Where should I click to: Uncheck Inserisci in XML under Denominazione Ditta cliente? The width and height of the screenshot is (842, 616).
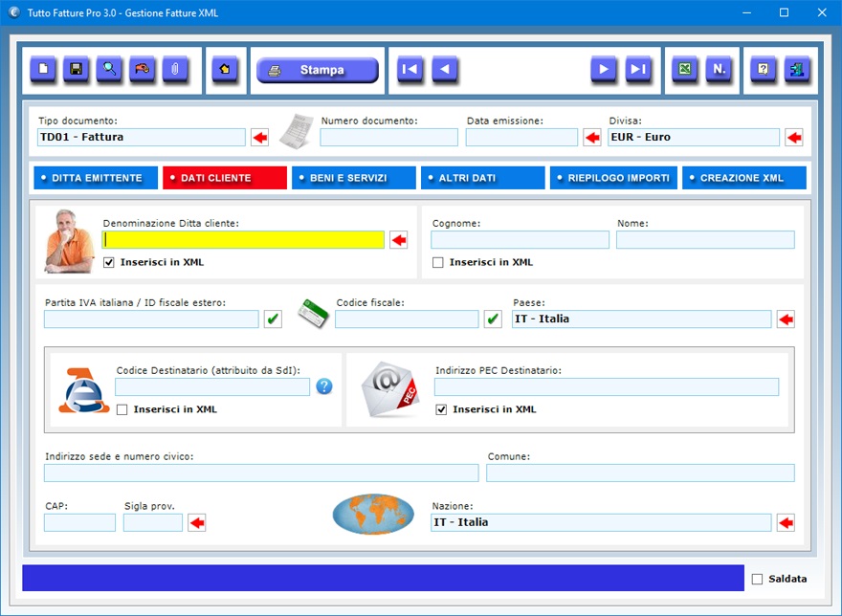[109, 262]
